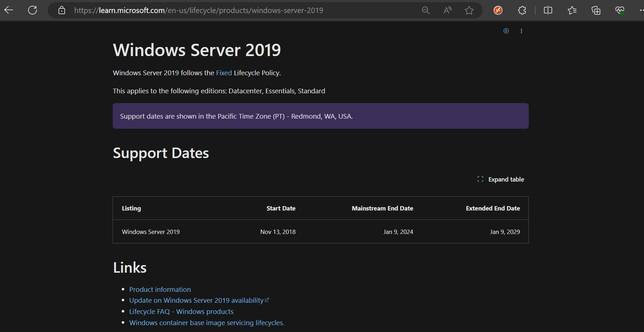644x332 pixels.
Task: Click the plus circle near page top
Action: 506,31
